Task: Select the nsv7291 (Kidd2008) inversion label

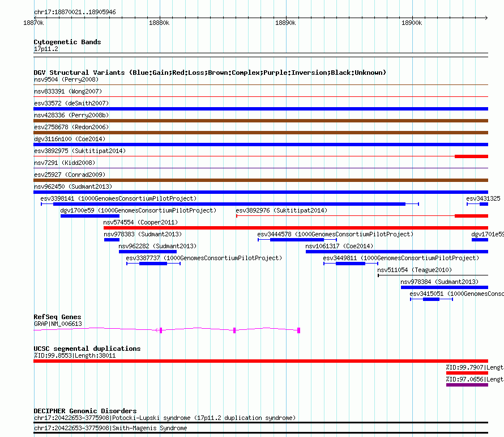Action: click(65, 163)
